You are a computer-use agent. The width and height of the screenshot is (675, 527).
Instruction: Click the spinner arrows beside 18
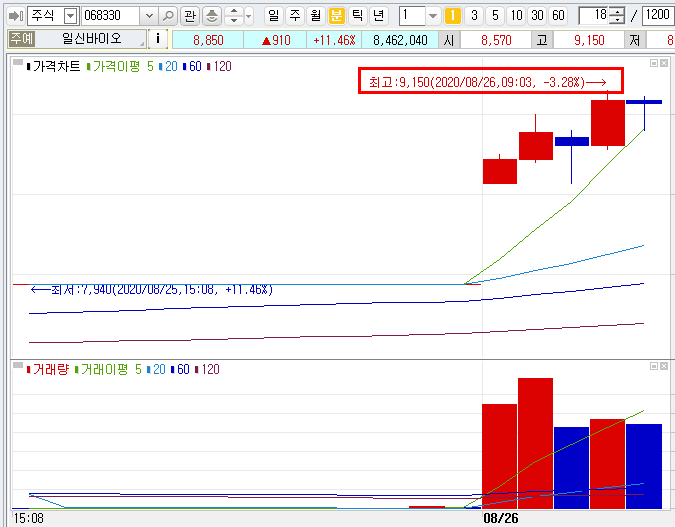click(x=617, y=16)
